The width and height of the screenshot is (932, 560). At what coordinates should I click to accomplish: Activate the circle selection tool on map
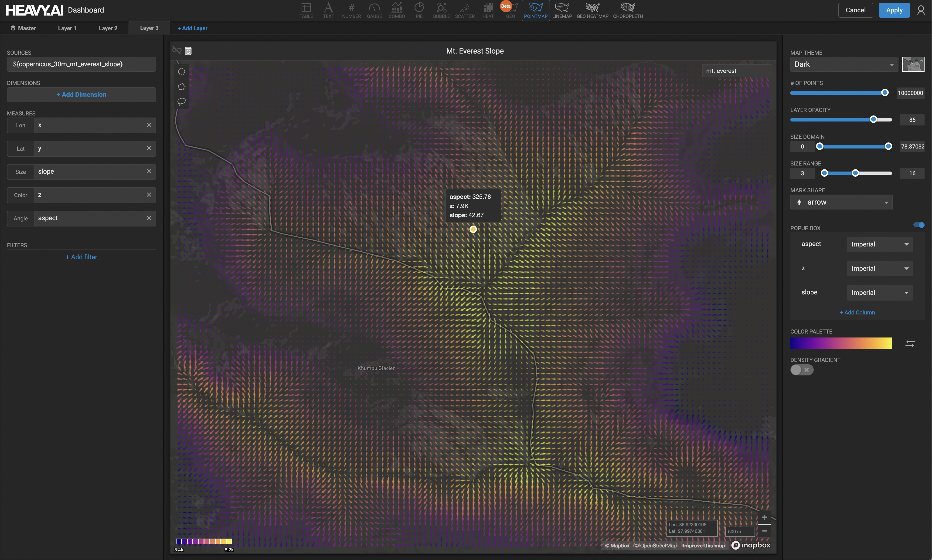coord(182,72)
